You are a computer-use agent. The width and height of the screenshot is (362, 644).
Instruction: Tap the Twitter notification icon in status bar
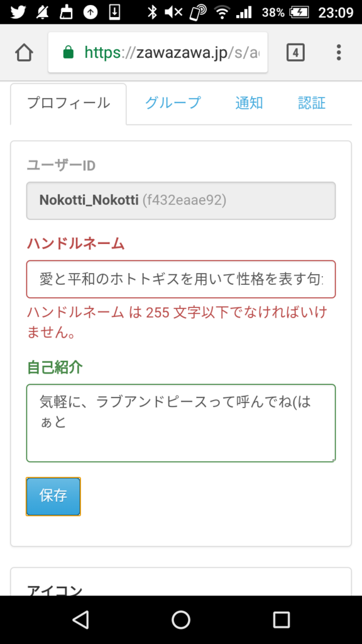click(18, 13)
